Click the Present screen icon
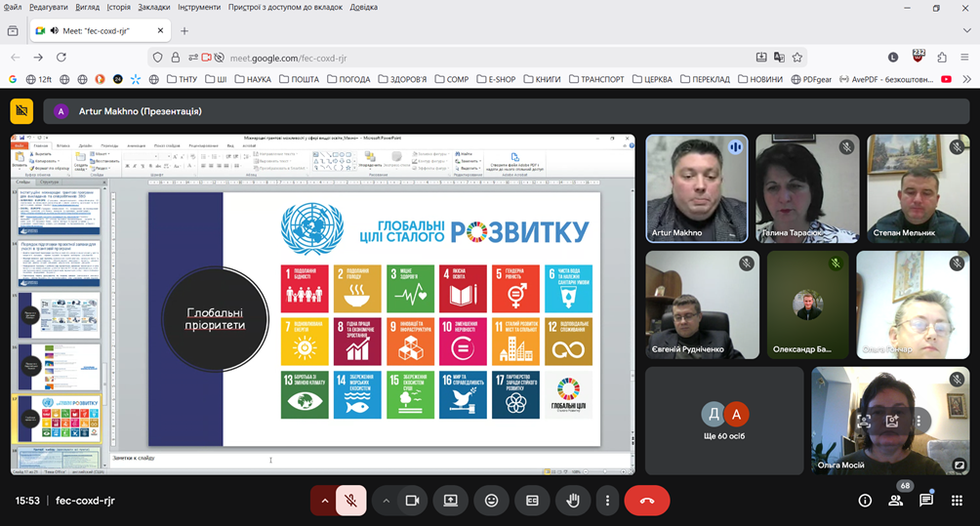 [x=451, y=501]
